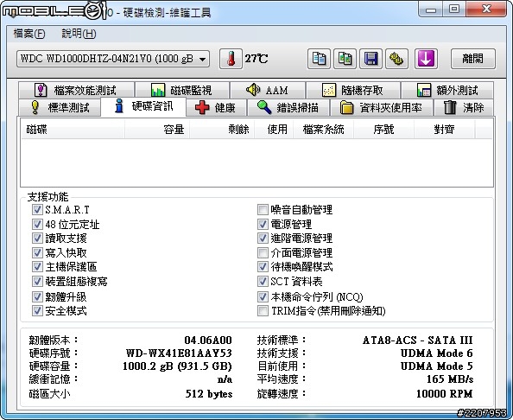
Task: Switch to the 資料夾使用率 tab
Action: click(382, 107)
